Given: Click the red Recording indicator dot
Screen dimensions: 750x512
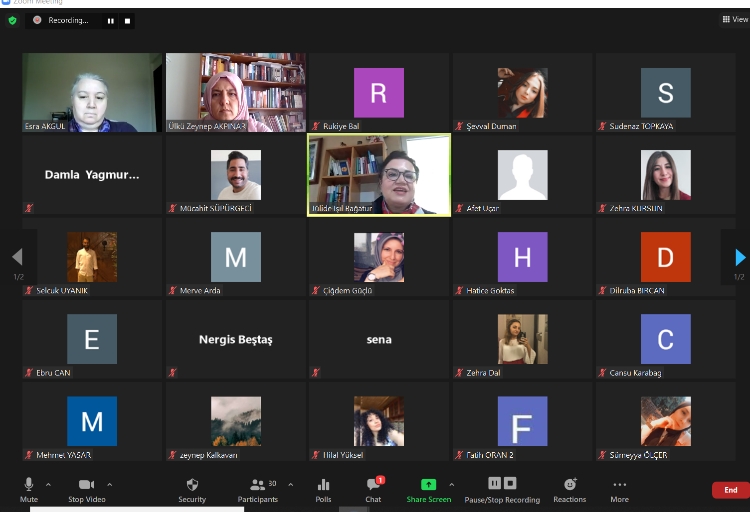Looking at the screenshot, I should click(x=37, y=20).
